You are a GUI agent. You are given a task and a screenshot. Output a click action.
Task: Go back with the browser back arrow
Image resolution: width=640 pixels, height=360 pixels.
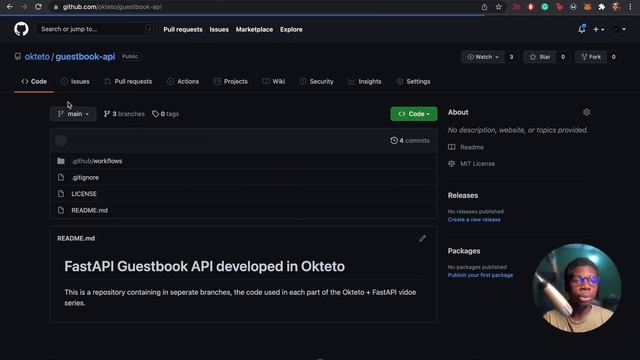tap(9, 7)
